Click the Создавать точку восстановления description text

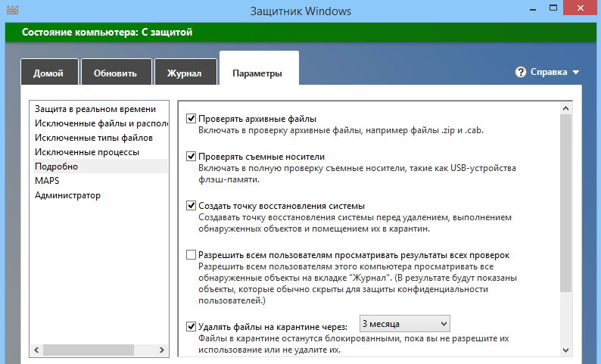click(x=354, y=223)
